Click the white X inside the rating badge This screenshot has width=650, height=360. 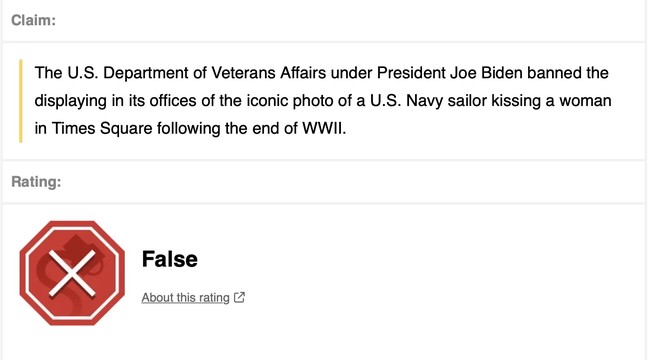[x=72, y=273]
